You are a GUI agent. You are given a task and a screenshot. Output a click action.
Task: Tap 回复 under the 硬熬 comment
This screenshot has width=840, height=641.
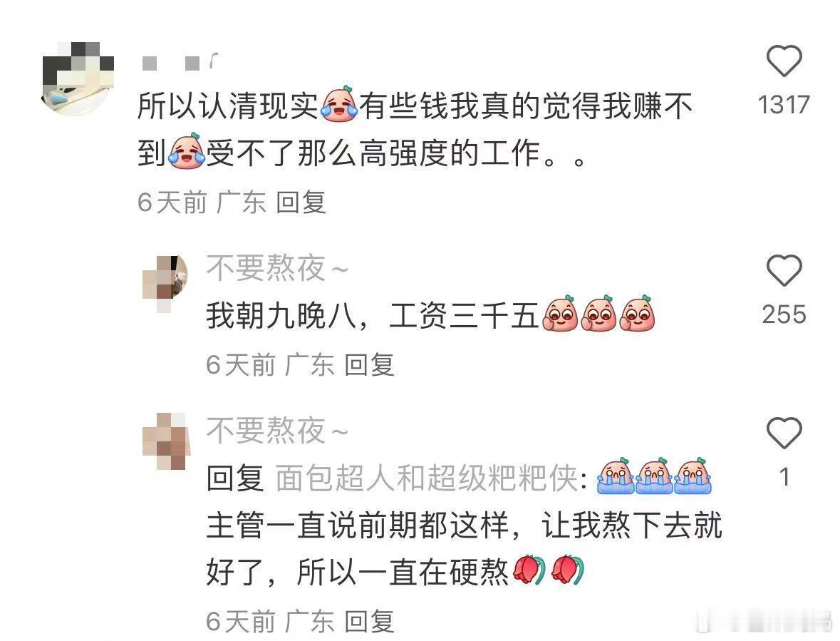point(369,622)
